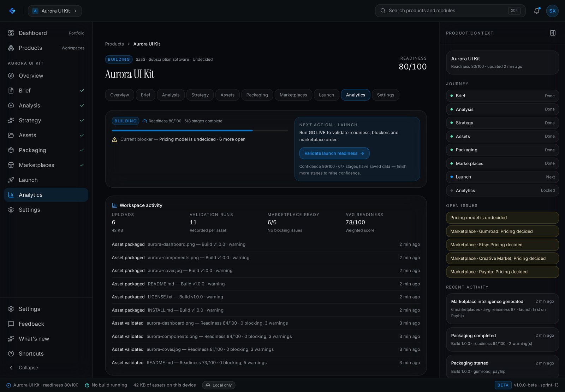Click the Brief document icon

(11, 90)
